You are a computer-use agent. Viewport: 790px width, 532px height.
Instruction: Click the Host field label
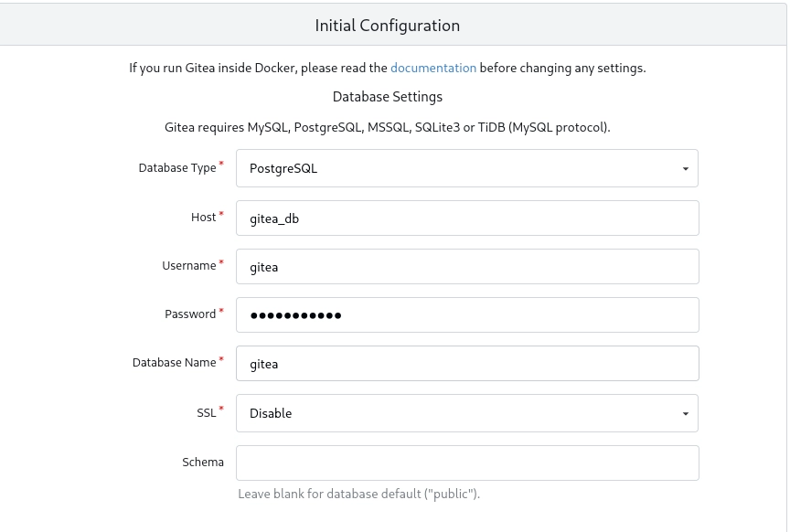(204, 218)
